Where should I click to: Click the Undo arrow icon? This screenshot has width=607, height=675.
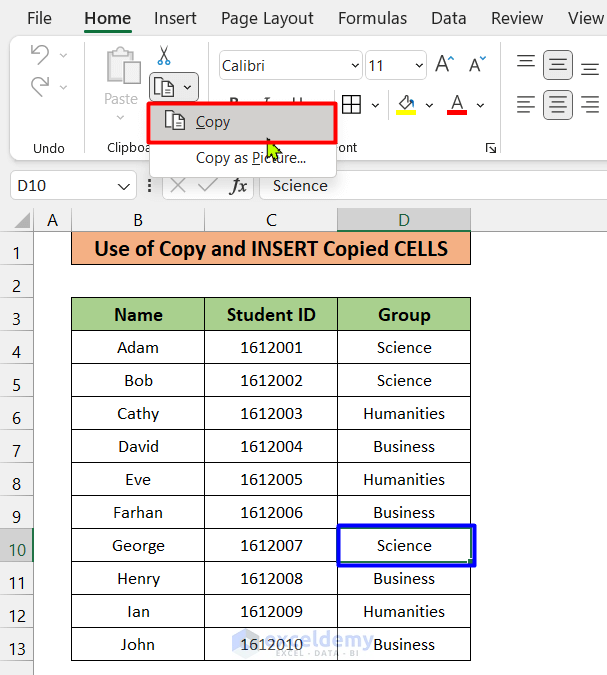pyautogui.click(x=39, y=55)
